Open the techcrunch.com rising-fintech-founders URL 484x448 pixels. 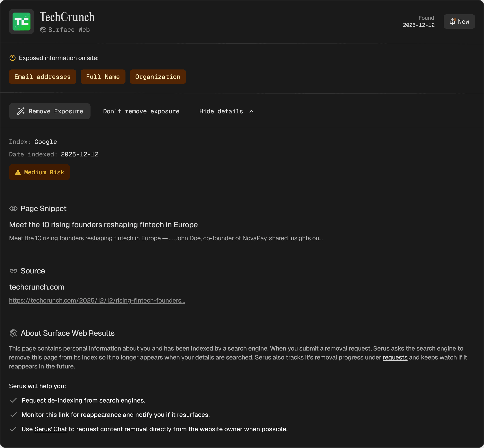[97, 300]
